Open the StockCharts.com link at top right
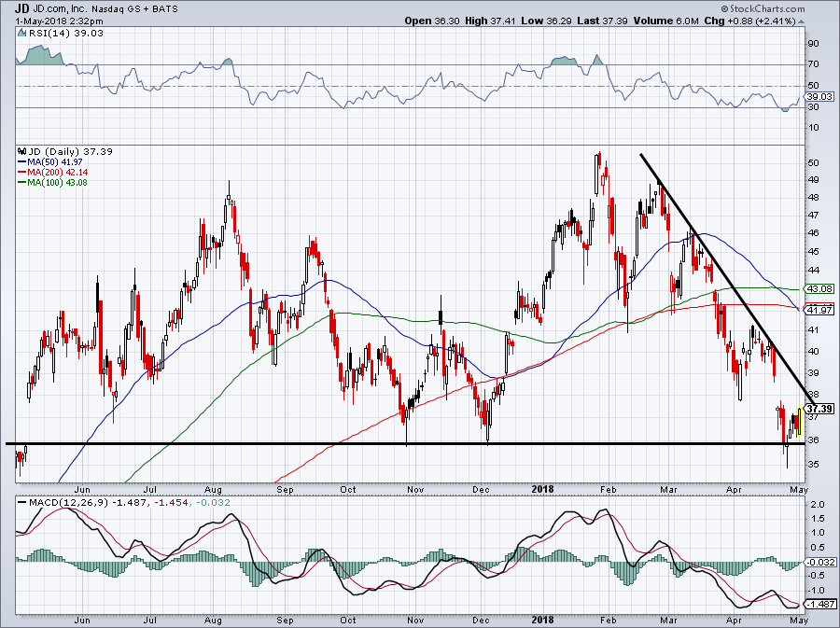This screenshot has height=628, width=840. click(766, 8)
